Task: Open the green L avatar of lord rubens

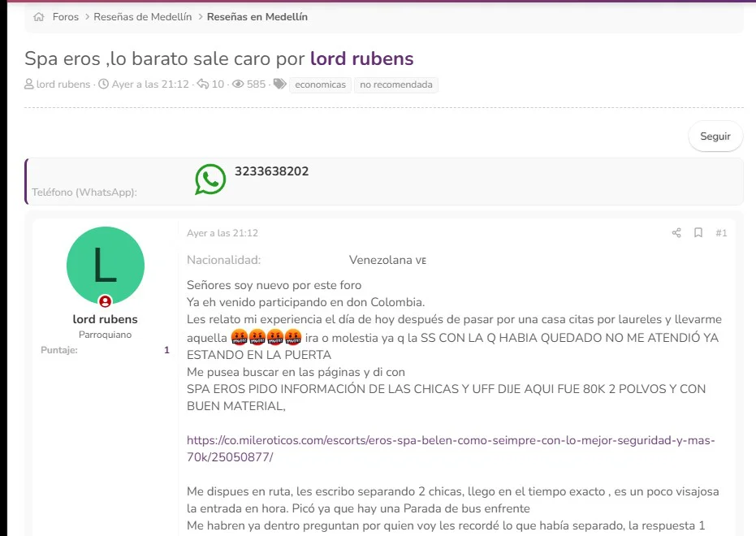Action: (105, 266)
